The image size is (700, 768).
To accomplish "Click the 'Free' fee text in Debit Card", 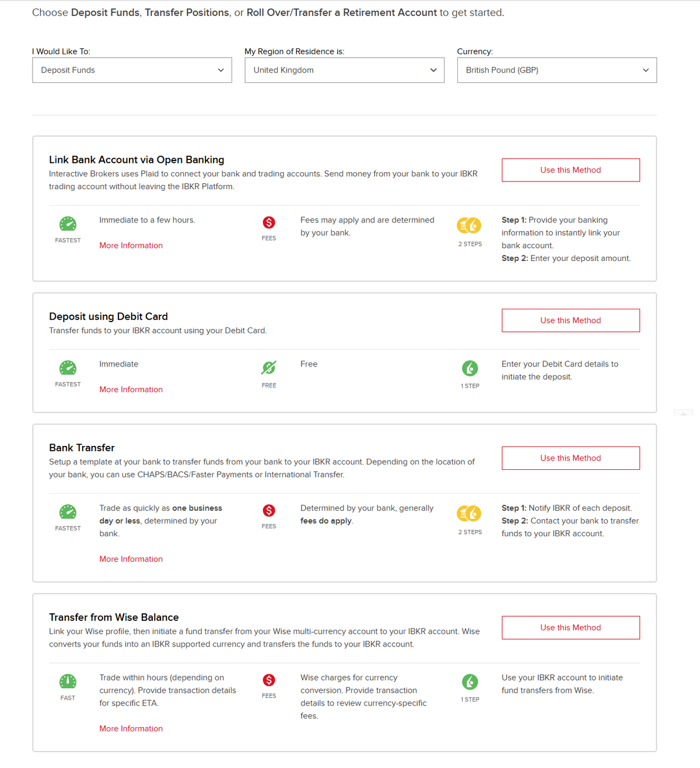I will click(x=309, y=364).
